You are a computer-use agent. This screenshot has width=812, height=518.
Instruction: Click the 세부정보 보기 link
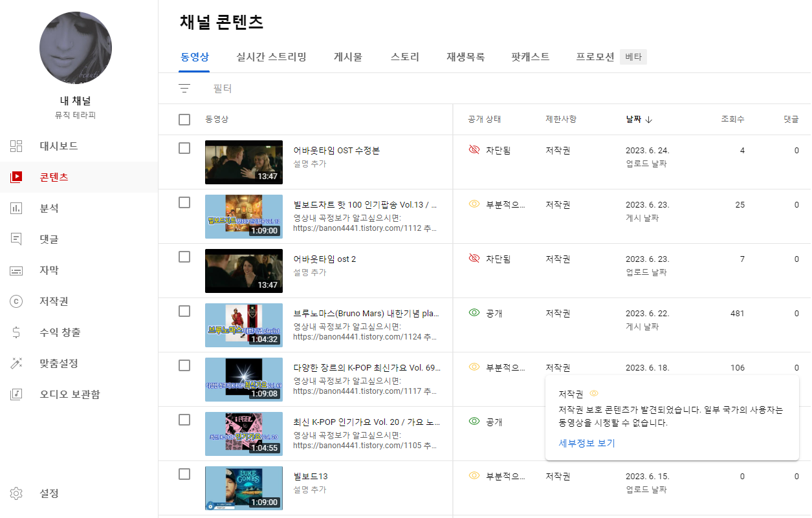[587, 444]
